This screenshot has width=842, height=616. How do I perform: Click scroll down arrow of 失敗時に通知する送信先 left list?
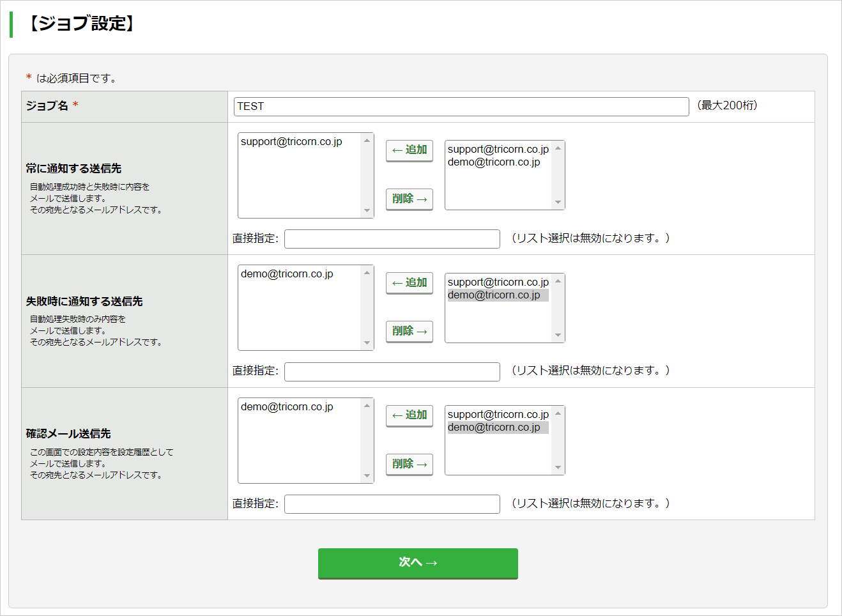[x=367, y=343]
